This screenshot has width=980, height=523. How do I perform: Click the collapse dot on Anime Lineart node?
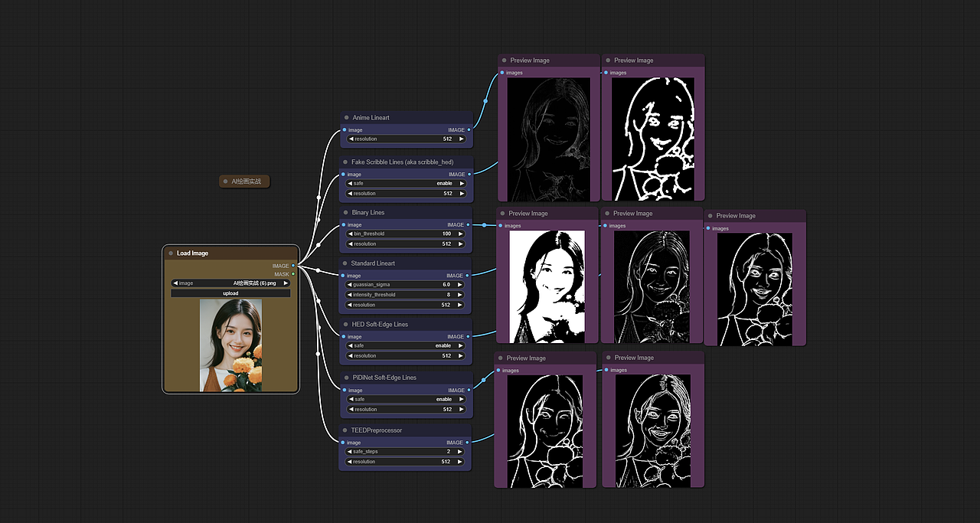coord(346,118)
